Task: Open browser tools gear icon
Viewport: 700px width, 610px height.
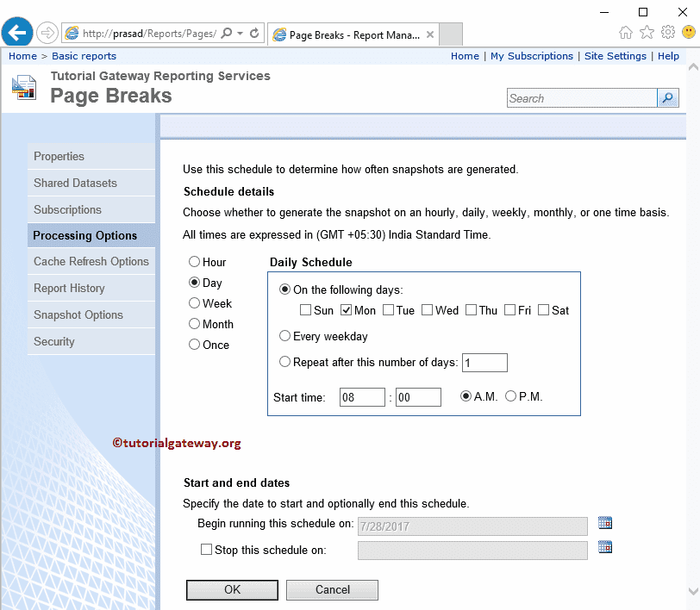Action: click(668, 32)
